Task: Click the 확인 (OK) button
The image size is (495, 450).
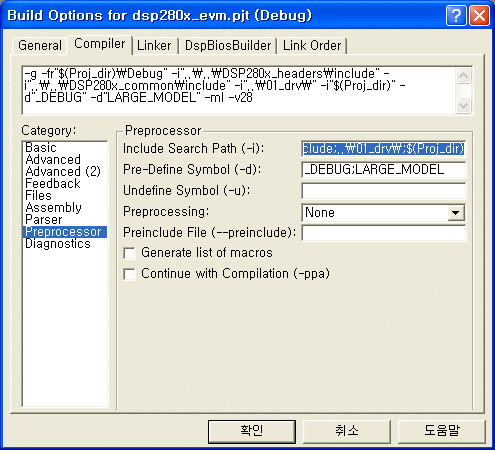Action: tap(252, 431)
